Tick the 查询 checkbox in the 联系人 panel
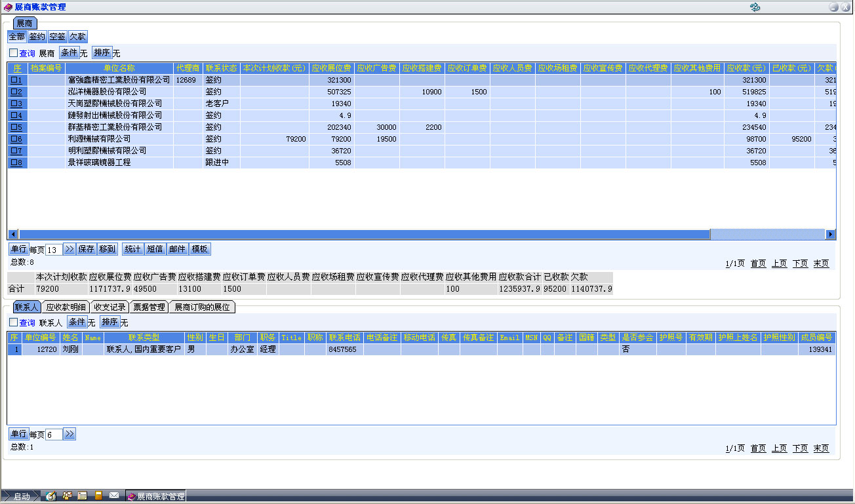 14,322
